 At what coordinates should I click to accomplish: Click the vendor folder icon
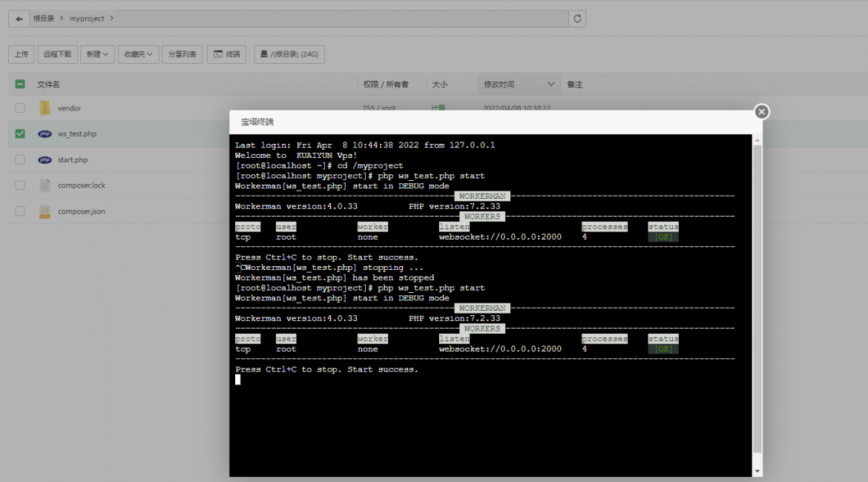[x=45, y=108]
